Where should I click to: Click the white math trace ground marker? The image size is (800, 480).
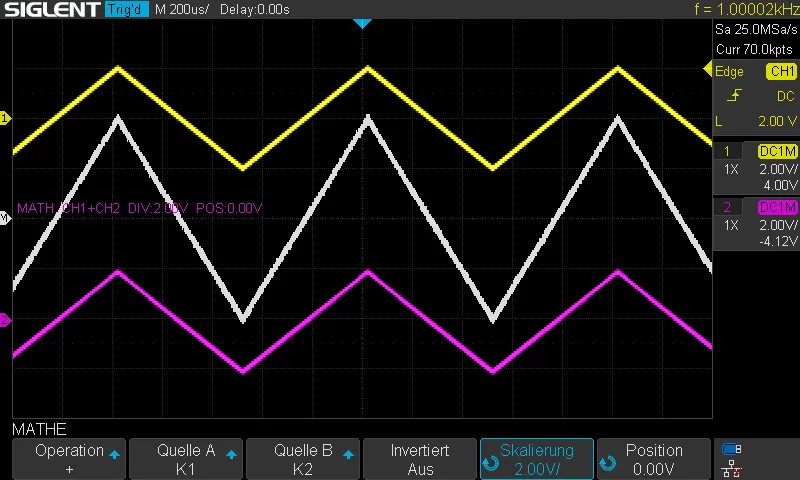(x=5, y=218)
